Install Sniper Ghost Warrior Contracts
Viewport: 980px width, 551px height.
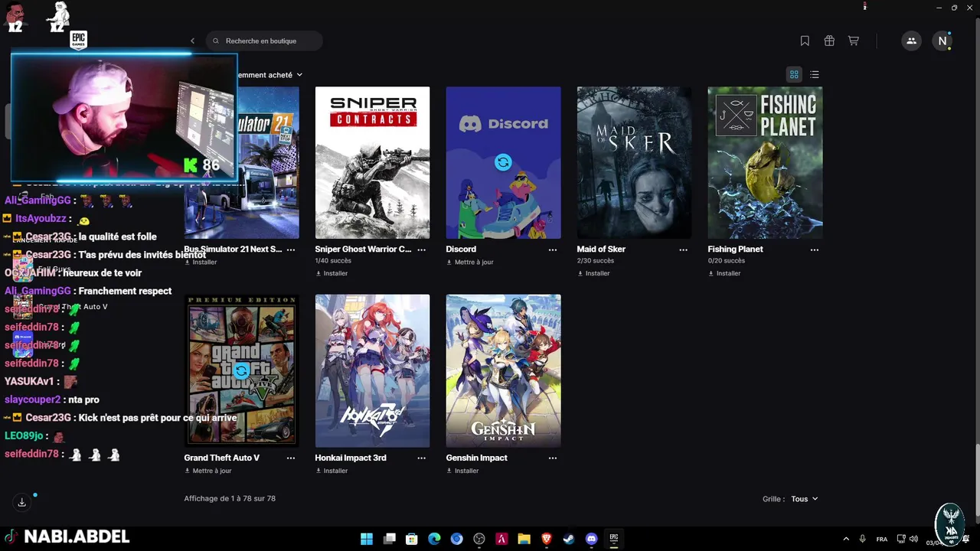[332, 273]
